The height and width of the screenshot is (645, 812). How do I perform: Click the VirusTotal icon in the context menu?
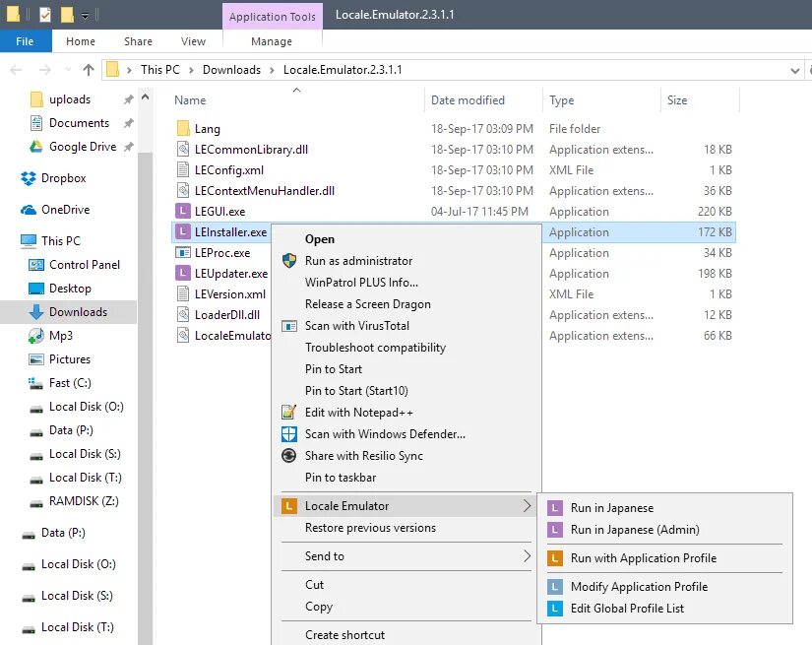click(x=288, y=326)
